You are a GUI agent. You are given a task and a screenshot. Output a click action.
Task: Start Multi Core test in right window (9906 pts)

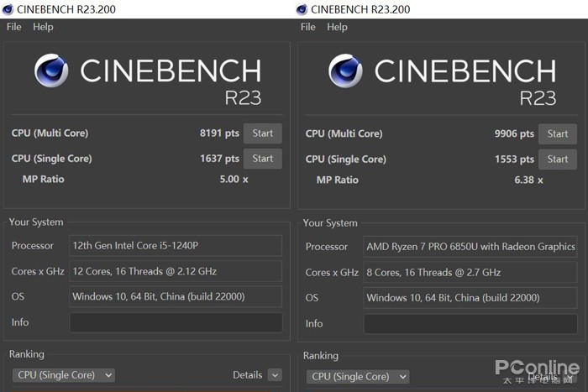557,134
